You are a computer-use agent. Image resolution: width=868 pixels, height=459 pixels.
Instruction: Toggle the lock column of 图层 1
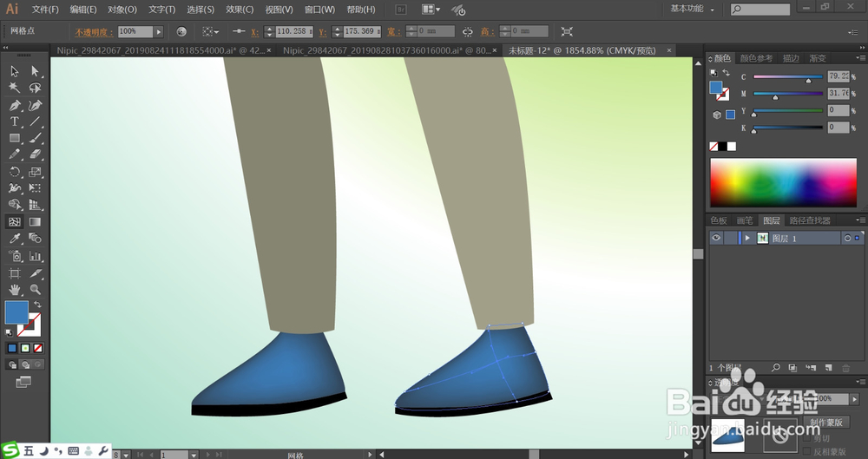pyautogui.click(x=730, y=238)
